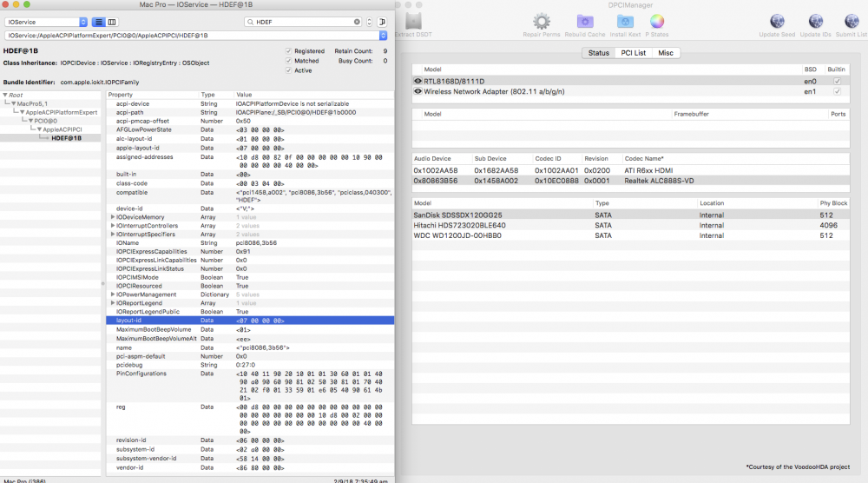Click the Type column header

[216, 95]
